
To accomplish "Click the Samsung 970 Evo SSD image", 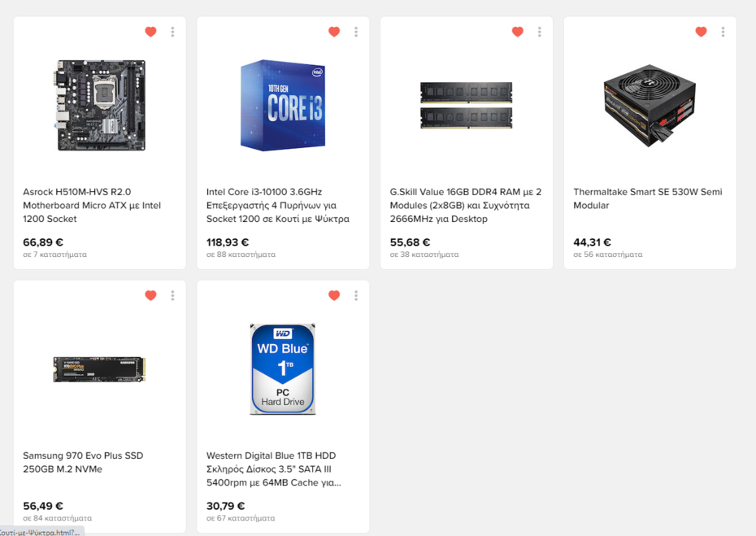I will [99, 368].
